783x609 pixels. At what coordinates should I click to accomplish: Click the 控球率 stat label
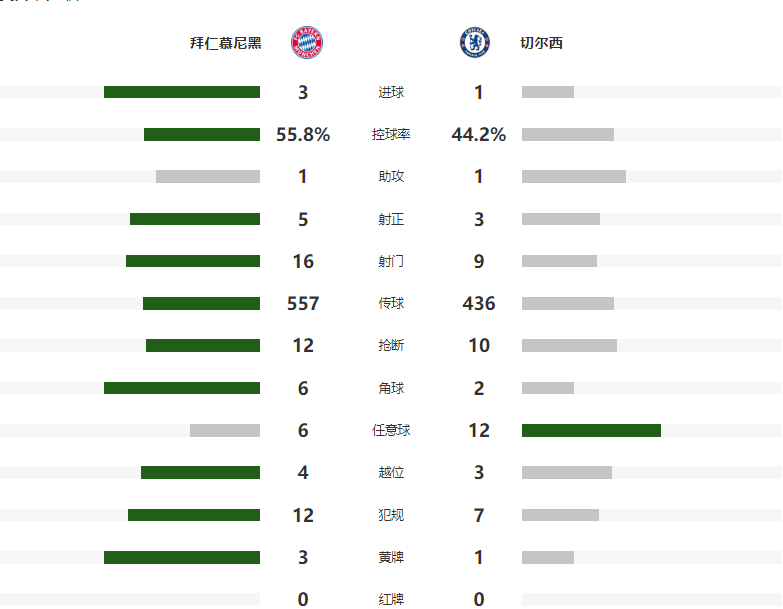391,134
